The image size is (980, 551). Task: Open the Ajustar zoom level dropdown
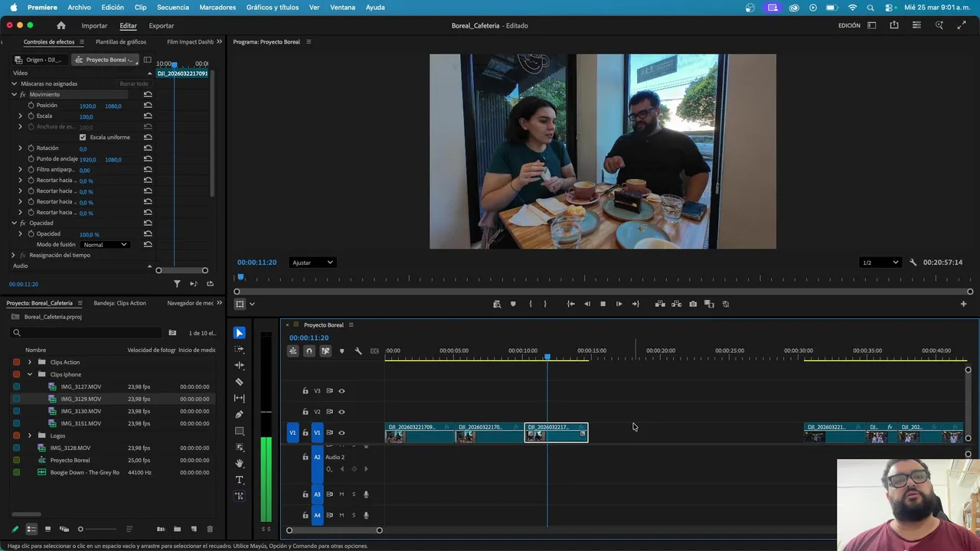(313, 262)
